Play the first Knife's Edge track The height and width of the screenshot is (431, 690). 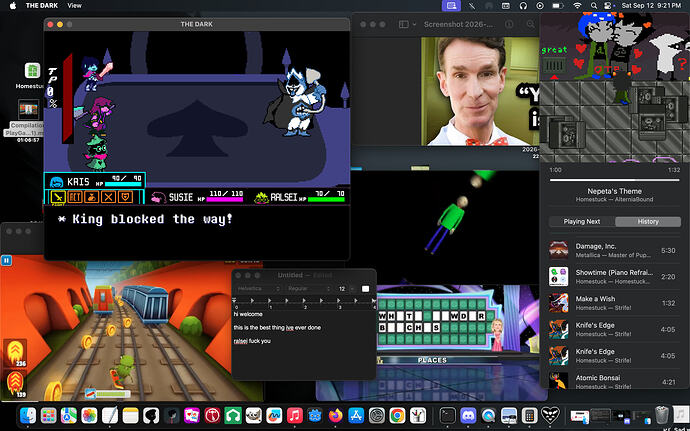click(614, 329)
